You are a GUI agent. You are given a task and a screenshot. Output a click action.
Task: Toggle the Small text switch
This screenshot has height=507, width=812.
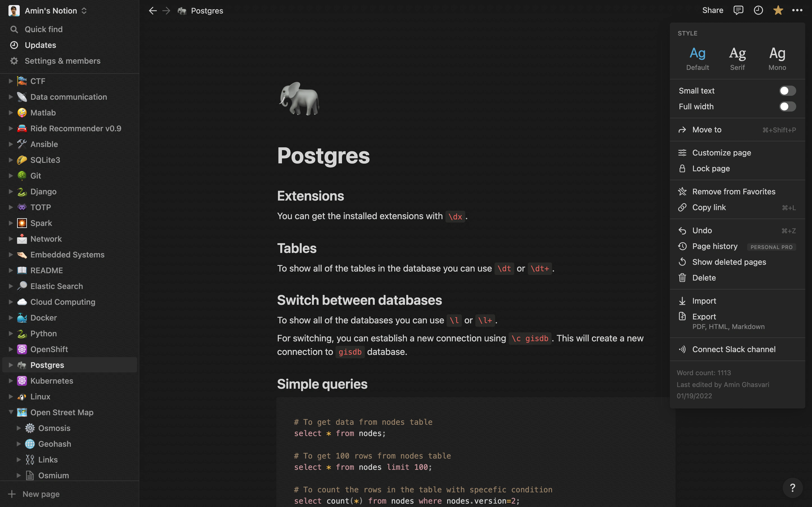787,91
